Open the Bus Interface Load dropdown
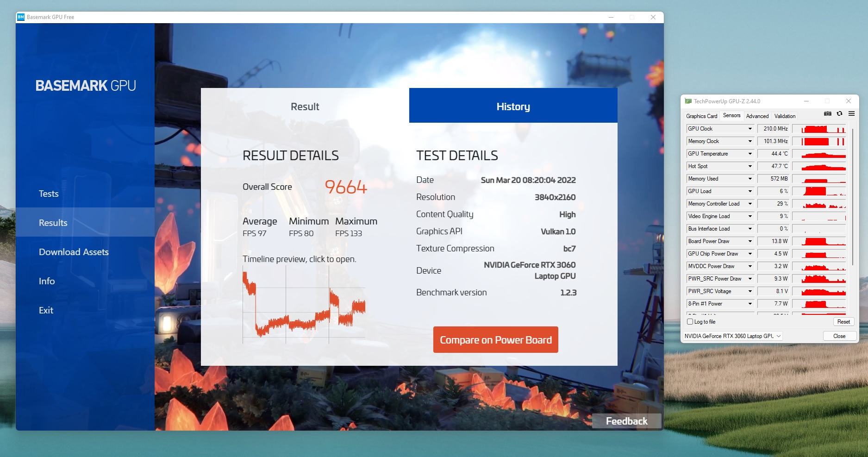The width and height of the screenshot is (868, 457). [750, 229]
